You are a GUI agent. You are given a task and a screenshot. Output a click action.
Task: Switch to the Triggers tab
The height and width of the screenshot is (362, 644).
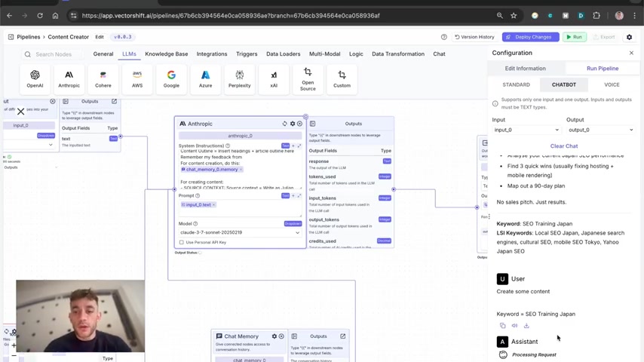tap(247, 54)
